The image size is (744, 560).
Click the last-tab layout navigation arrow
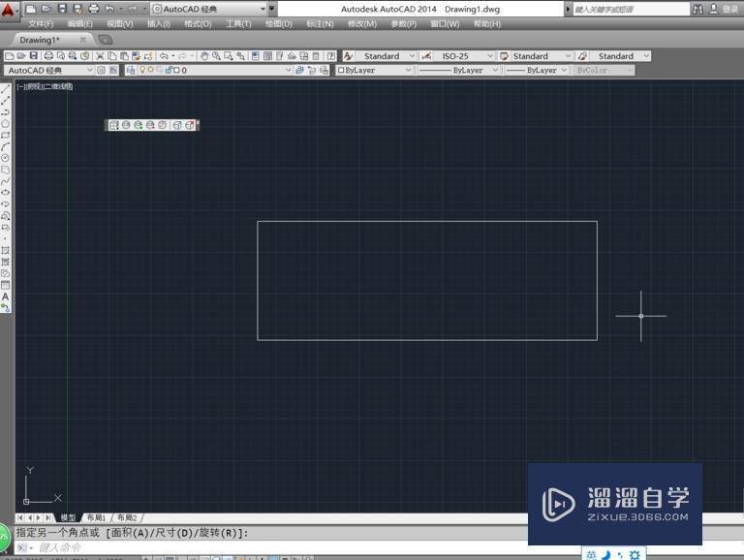[47, 517]
